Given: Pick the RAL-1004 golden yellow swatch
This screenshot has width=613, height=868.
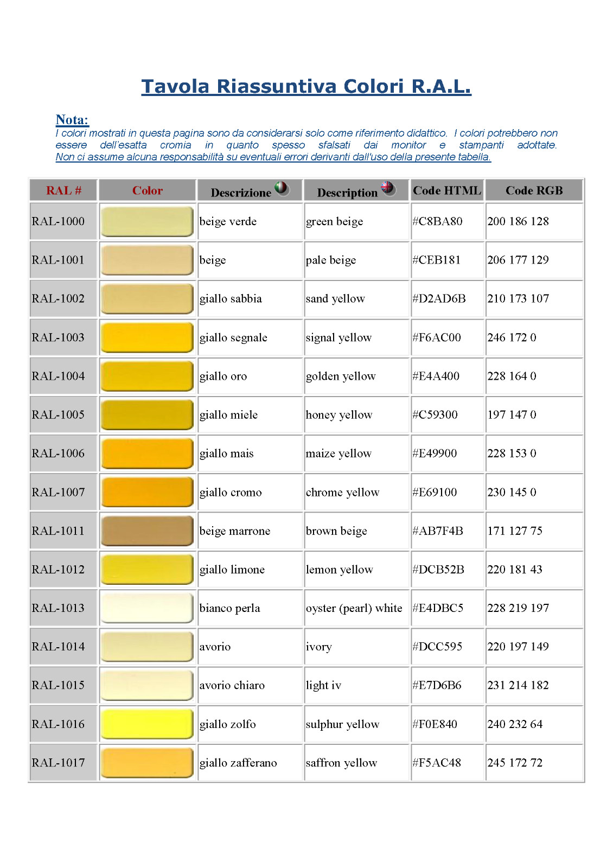Looking at the screenshot, I should pyautogui.click(x=147, y=376).
